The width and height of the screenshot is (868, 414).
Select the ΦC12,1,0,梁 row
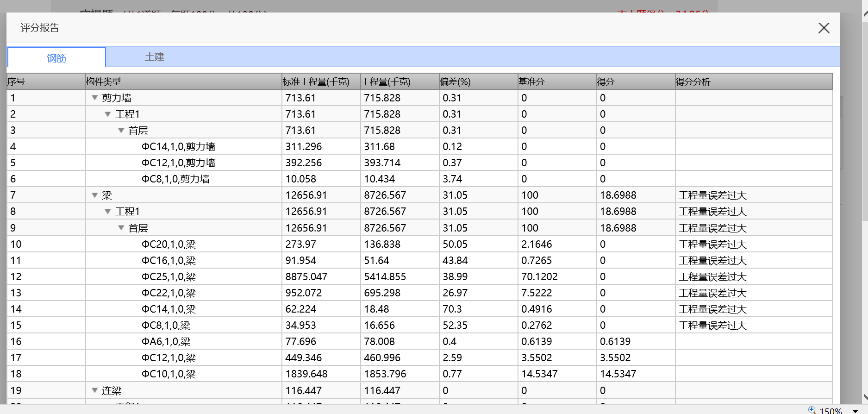click(x=419, y=358)
